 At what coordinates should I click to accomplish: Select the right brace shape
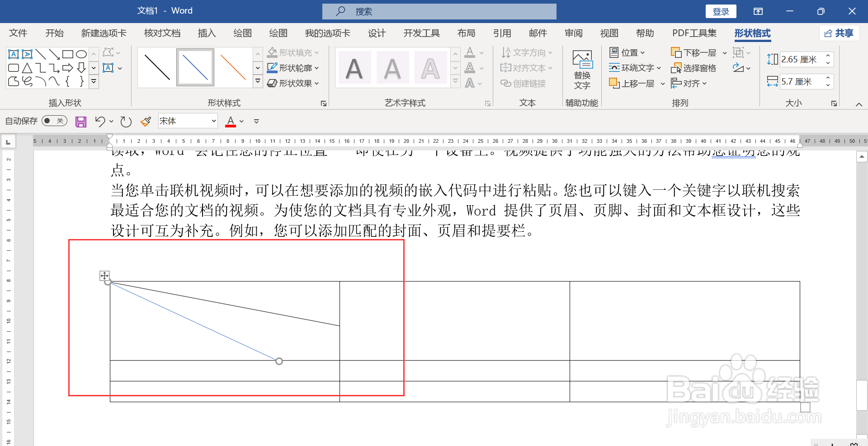81,81
